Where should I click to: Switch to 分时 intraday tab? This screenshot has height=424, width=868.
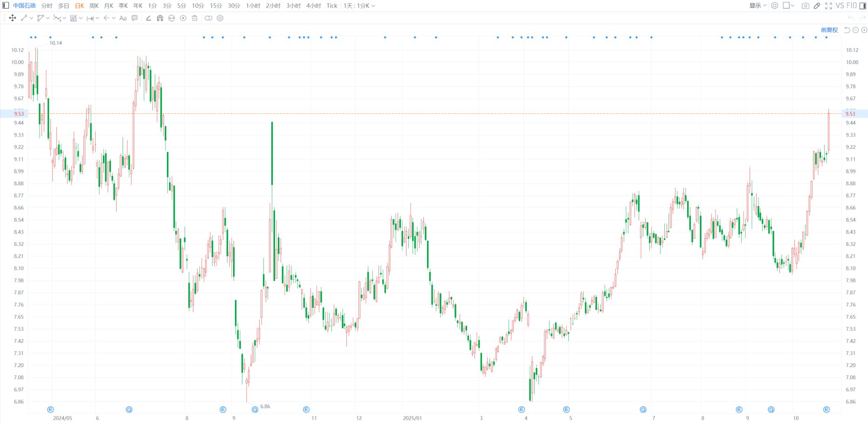click(x=47, y=6)
